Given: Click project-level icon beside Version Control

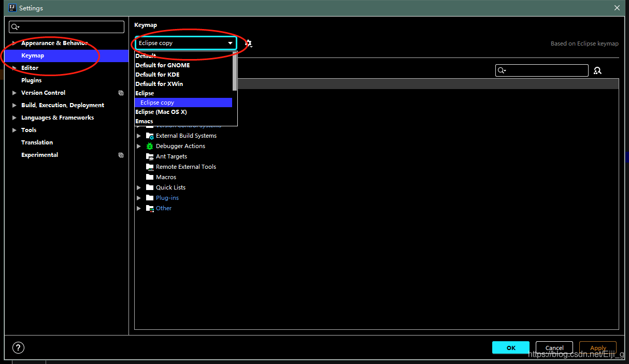Looking at the screenshot, I should pos(121,93).
